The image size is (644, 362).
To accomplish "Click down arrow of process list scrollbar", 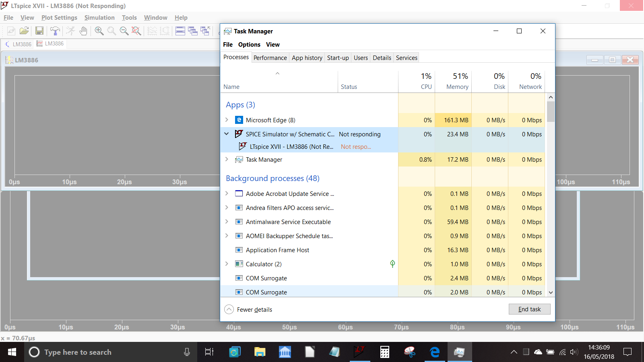I will [x=551, y=292].
